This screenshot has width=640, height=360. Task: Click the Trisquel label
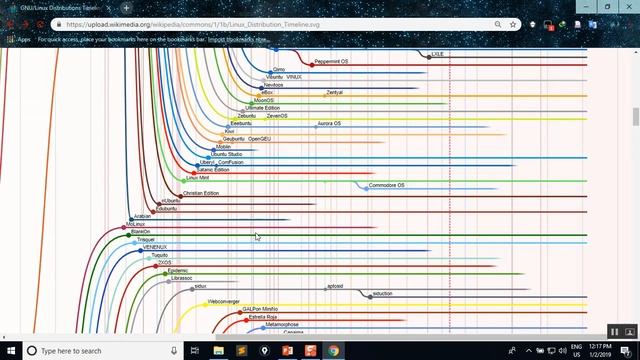pyautogui.click(x=146, y=240)
